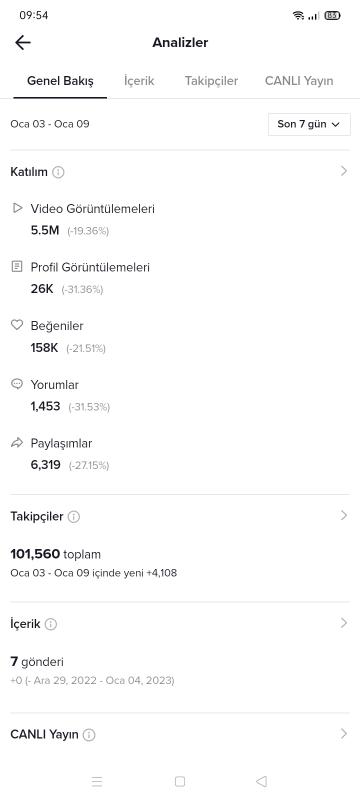The image size is (360, 800).
Task: Switch to the Takipçiler tab
Action: 211,81
